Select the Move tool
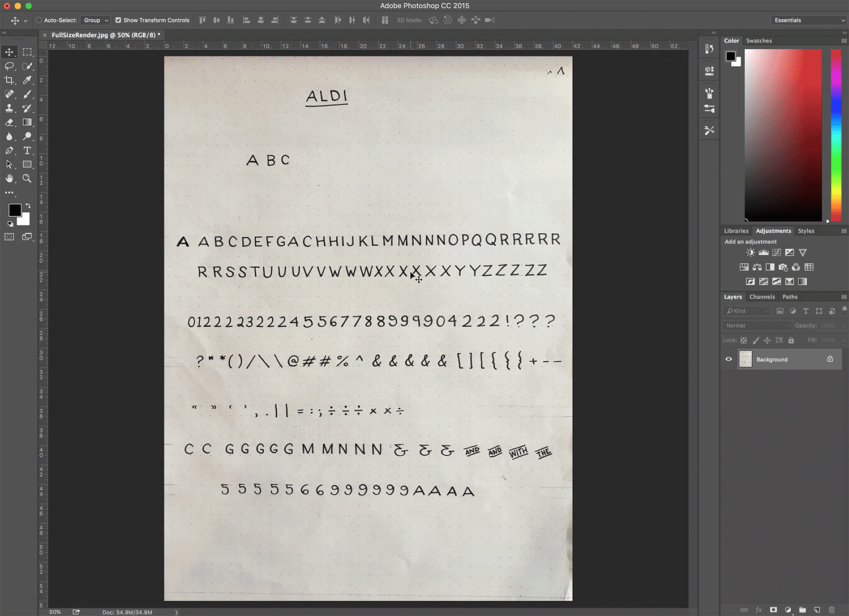Image resolution: width=849 pixels, height=616 pixels. [9, 52]
